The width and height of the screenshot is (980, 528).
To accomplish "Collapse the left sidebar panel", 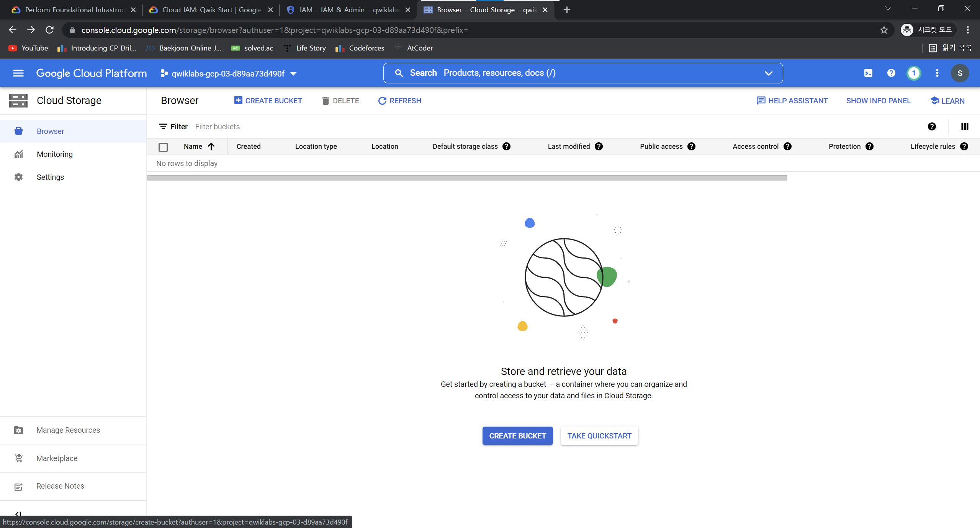I will [18, 514].
